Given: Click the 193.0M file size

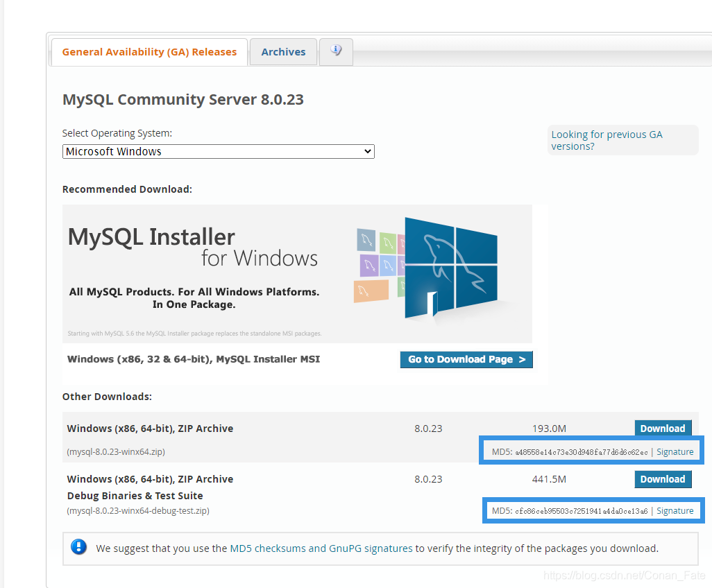Looking at the screenshot, I should click(549, 429).
